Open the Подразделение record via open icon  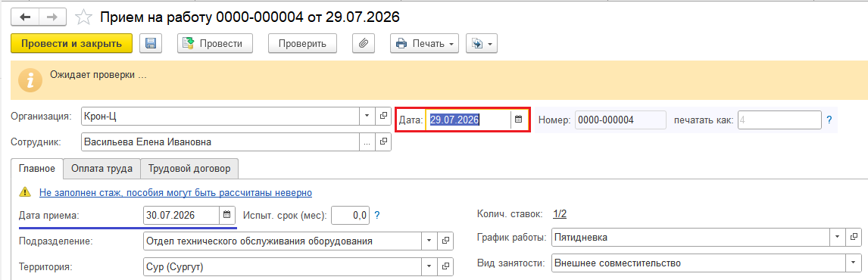445,241
